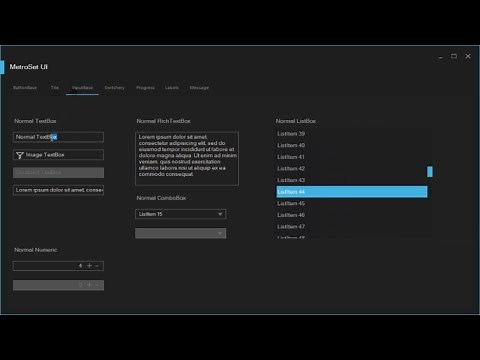Click inside the Normal TextBox field
The image size is (480, 360).
(x=58, y=137)
